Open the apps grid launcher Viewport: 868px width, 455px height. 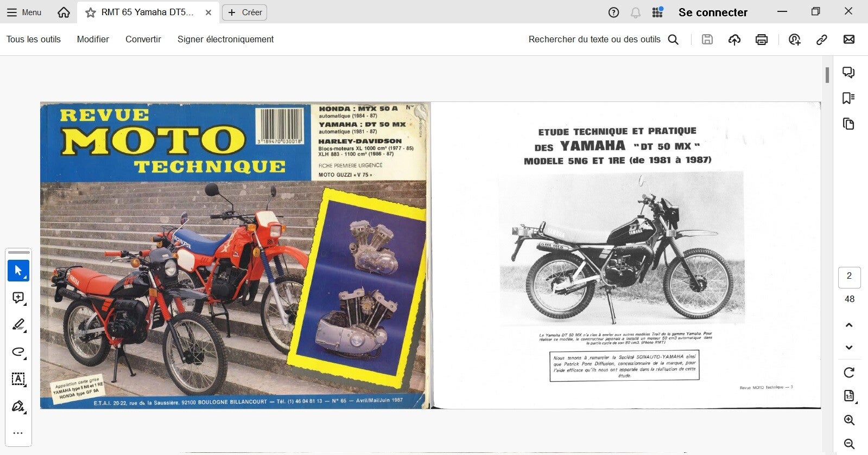(x=657, y=12)
